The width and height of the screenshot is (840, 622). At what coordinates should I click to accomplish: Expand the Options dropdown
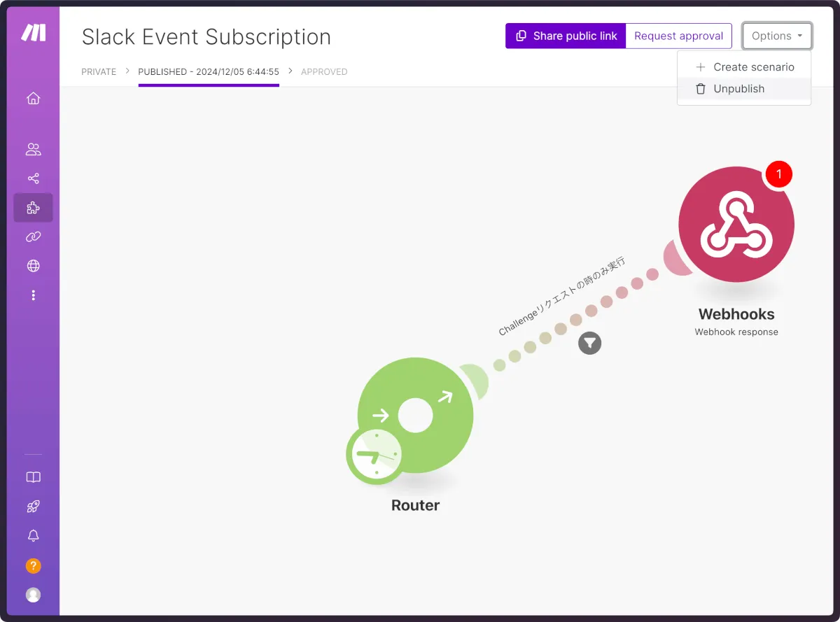coord(777,36)
